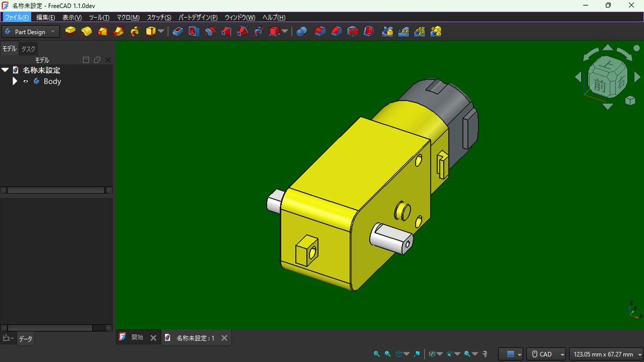
Task: Open the blue color swatch dropdown
Action: tap(511, 354)
